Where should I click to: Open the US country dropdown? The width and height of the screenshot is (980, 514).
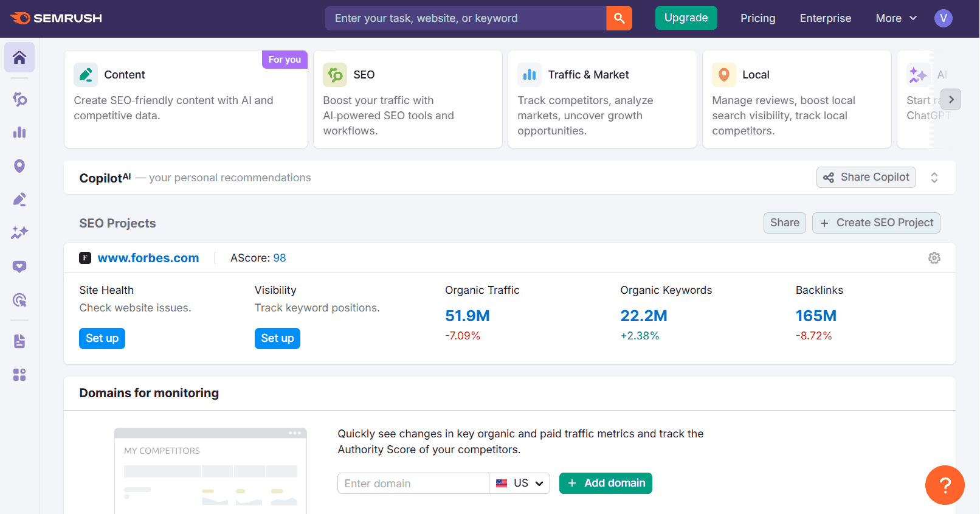[520, 484]
